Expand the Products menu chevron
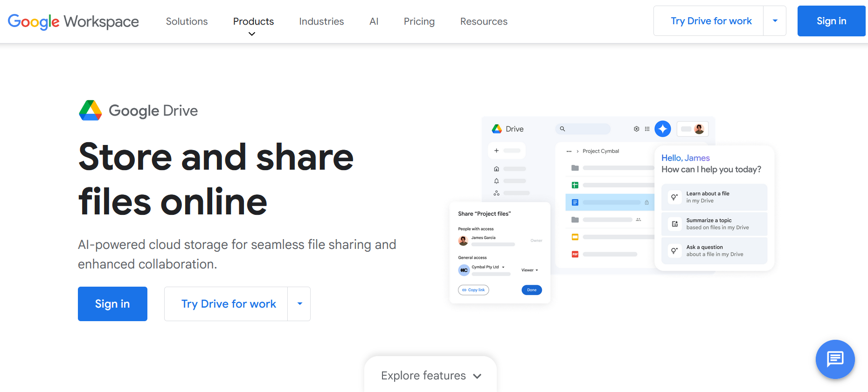 click(x=252, y=34)
